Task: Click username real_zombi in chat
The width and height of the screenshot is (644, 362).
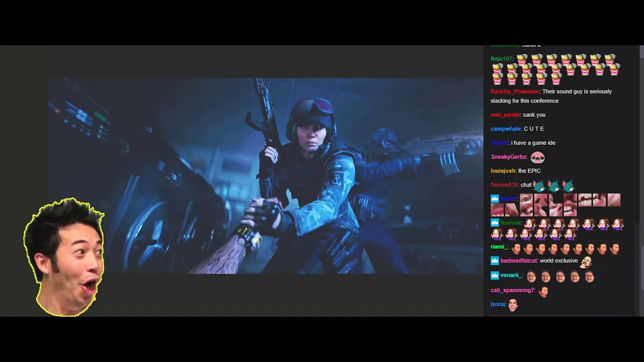Action: pos(505,115)
